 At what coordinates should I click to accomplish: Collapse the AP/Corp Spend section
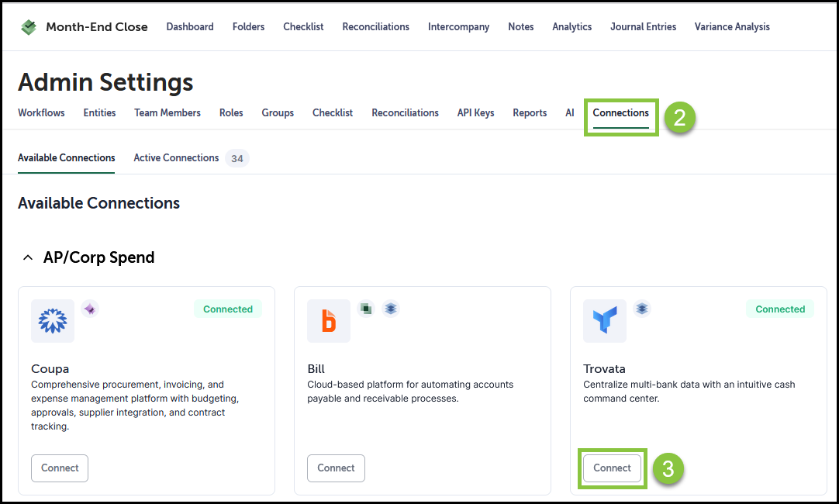(x=28, y=258)
